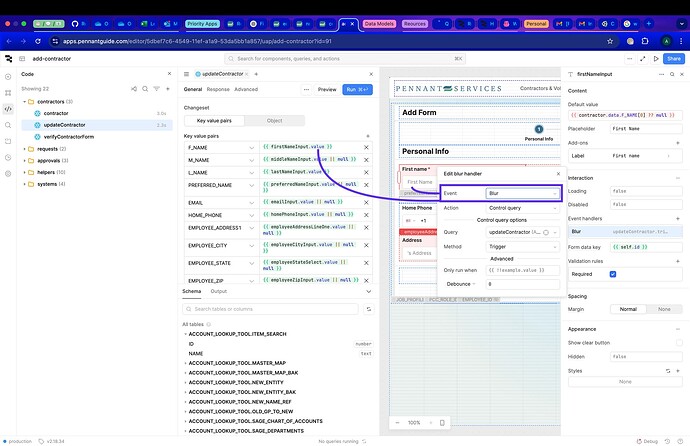Add a new event handler
Screen dimensions: 690x446
coord(678,219)
